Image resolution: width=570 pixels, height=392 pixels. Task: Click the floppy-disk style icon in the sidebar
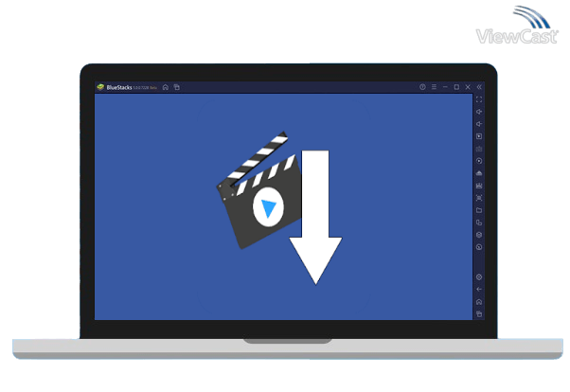point(479,186)
